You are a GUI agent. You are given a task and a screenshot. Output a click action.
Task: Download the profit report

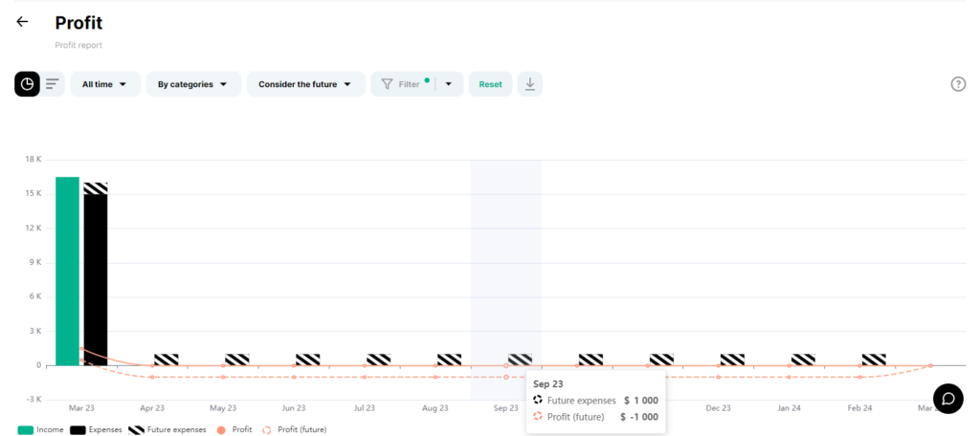coord(530,84)
